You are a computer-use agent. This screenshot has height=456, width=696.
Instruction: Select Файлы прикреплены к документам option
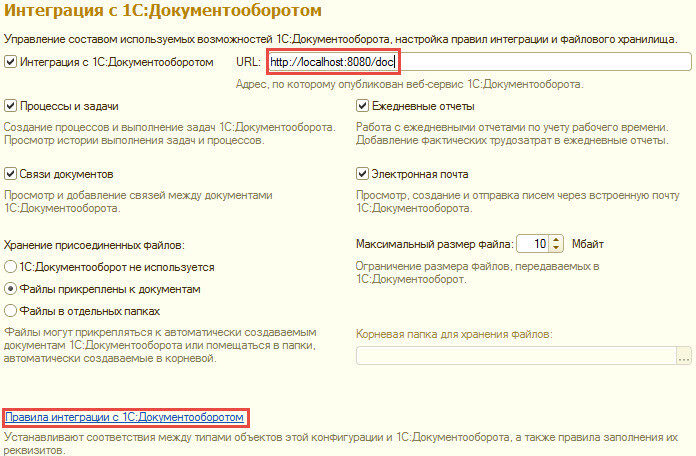tap(10, 289)
